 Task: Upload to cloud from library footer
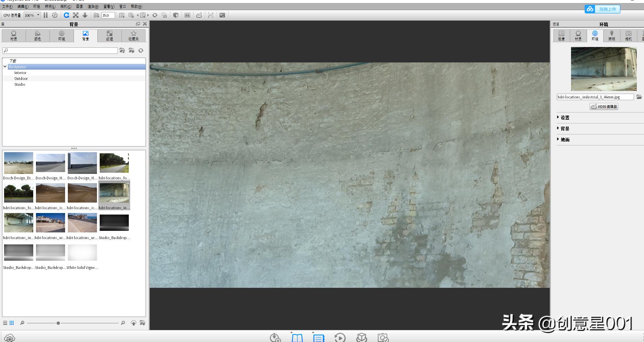coord(134,323)
